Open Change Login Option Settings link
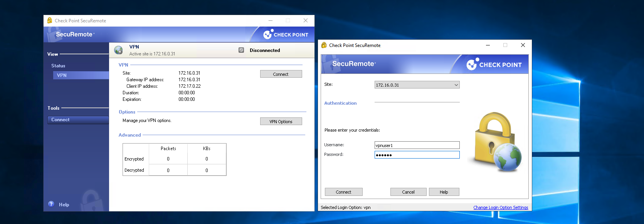The width and height of the screenshot is (644, 224). click(500, 207)
